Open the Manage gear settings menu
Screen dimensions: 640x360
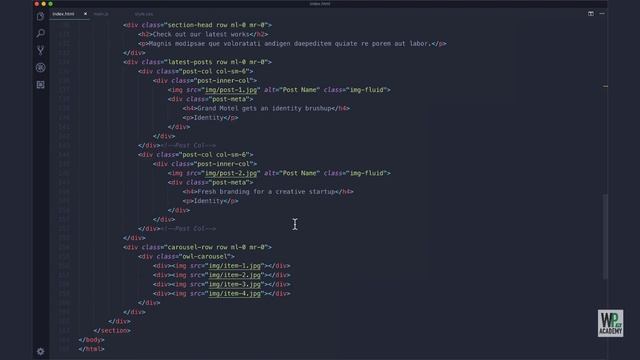(x=40, y=351)
